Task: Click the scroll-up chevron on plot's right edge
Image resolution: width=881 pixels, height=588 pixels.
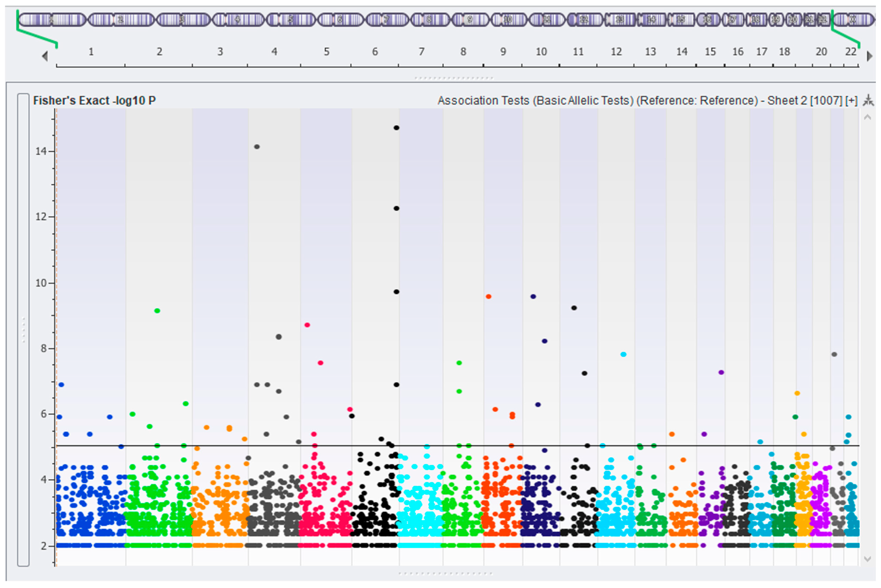Action: 868,117
